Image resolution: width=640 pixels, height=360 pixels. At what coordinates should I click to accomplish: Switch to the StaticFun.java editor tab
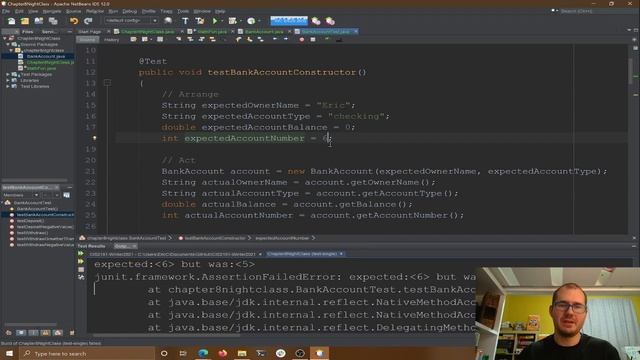212,31
